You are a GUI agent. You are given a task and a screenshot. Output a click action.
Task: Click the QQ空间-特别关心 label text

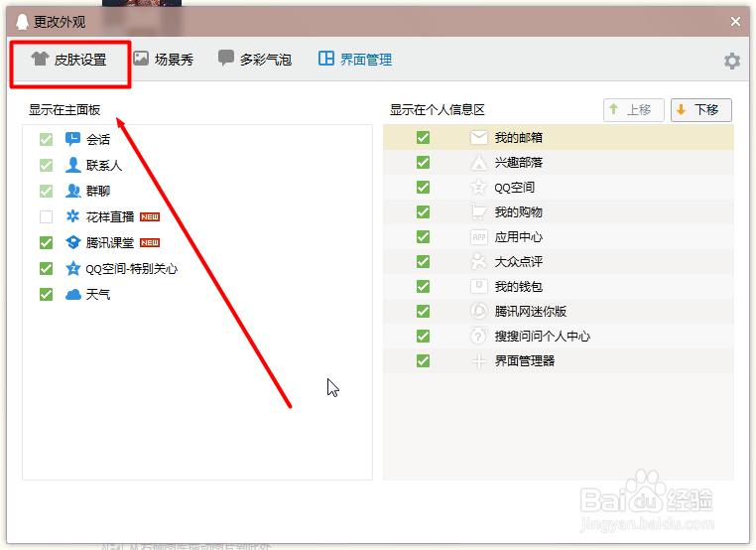[132, 269]
